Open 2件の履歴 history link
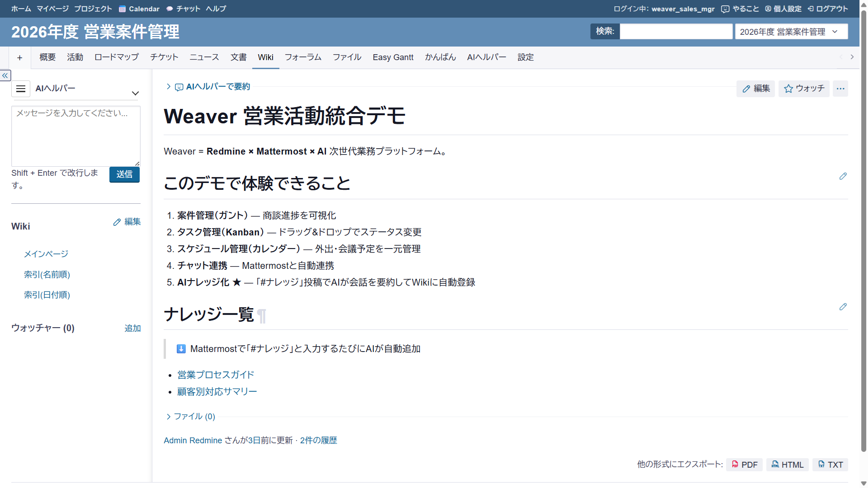 pos(318,440)
